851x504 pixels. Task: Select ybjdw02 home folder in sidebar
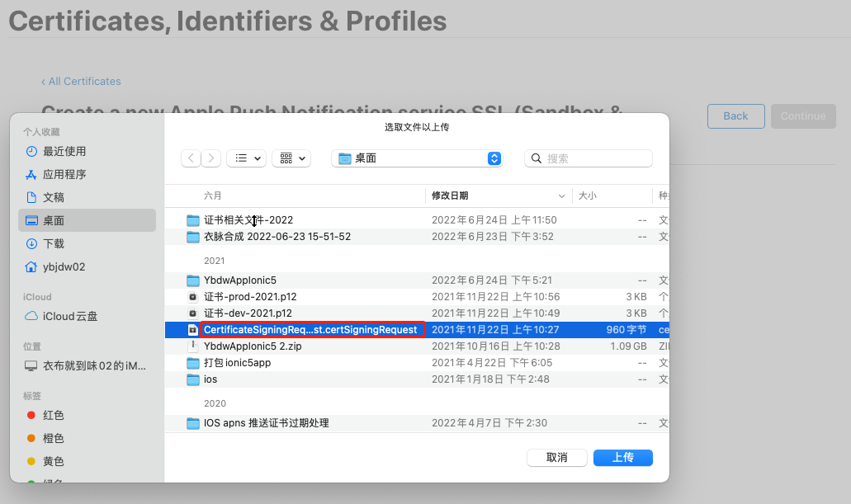click(x=64, y=267)
